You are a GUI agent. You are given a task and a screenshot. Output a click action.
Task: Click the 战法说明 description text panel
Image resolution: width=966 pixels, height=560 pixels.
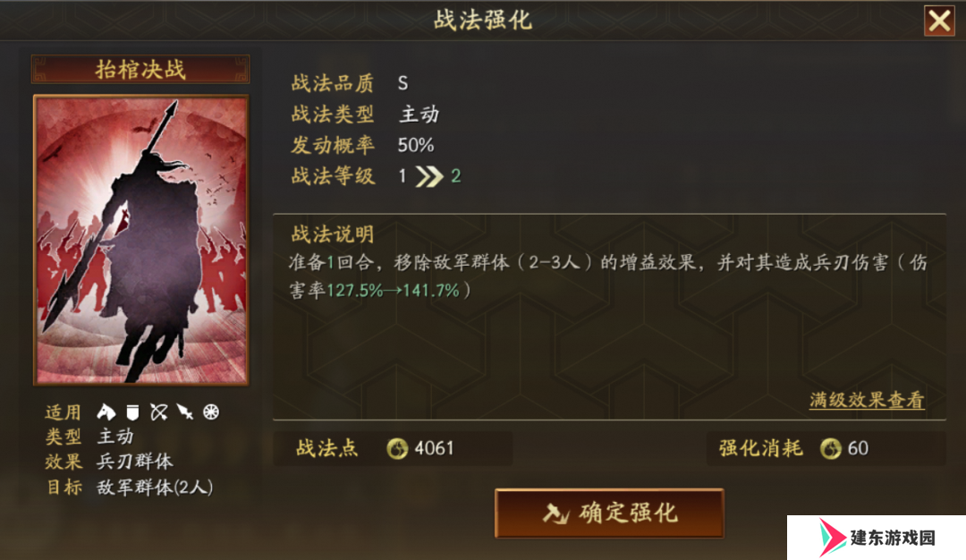click(x=609, y=317)
